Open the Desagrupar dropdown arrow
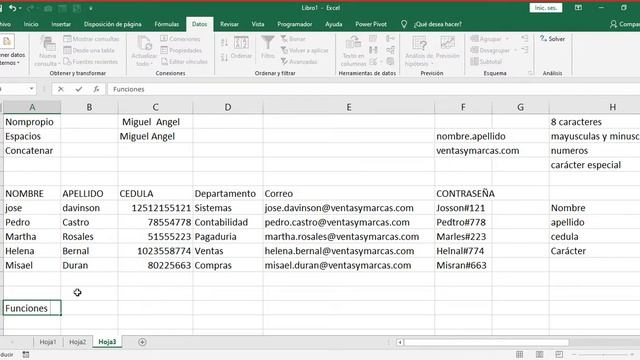The width and height of the screenshot is (640, 360). 516,50
